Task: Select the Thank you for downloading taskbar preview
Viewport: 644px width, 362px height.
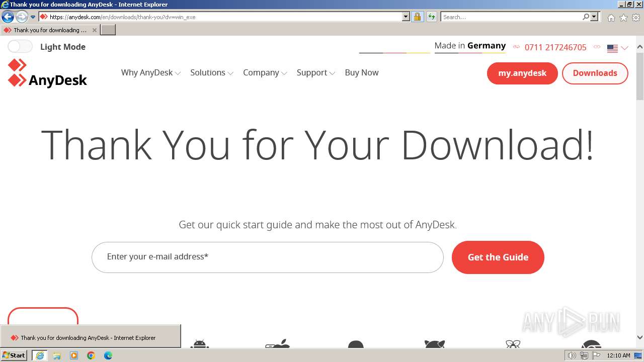Action: pyautogui.click(x=91, y=337)
